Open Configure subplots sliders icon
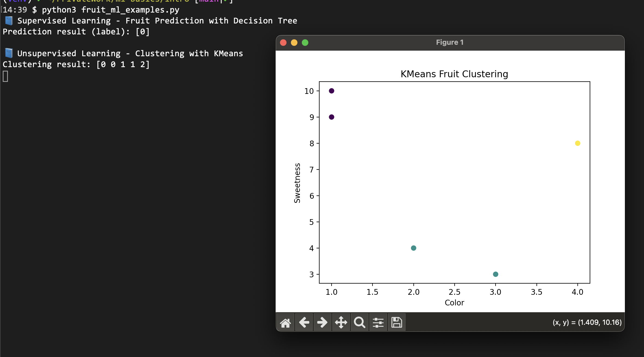Viewport: 644px width, 357px height. (x=378, y=323)
